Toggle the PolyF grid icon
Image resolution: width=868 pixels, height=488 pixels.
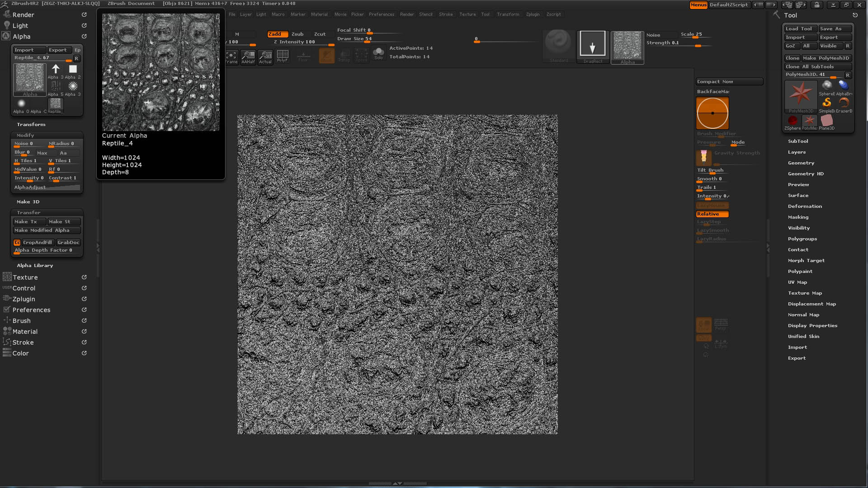pyautogui.click(x=283, y=56)
